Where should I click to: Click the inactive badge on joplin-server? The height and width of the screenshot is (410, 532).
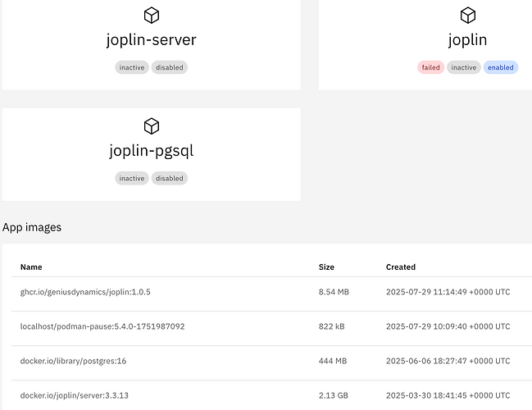coord(132,67)
